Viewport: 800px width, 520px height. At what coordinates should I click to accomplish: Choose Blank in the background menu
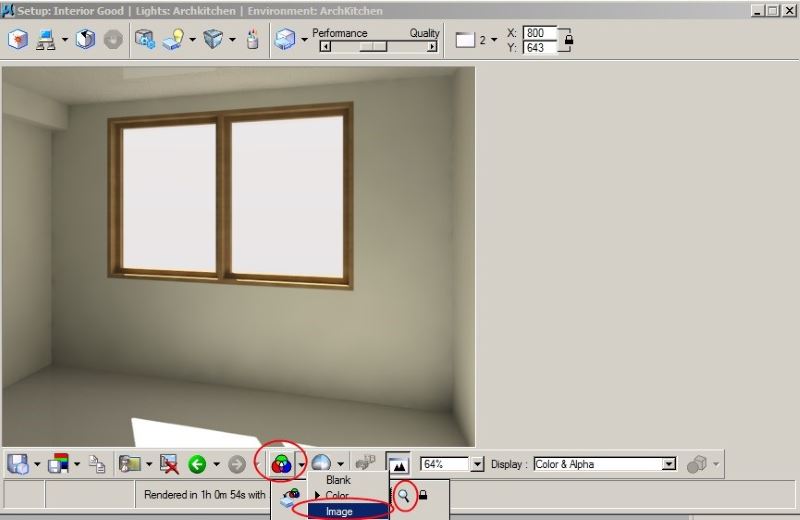click(x=338, y=480)
